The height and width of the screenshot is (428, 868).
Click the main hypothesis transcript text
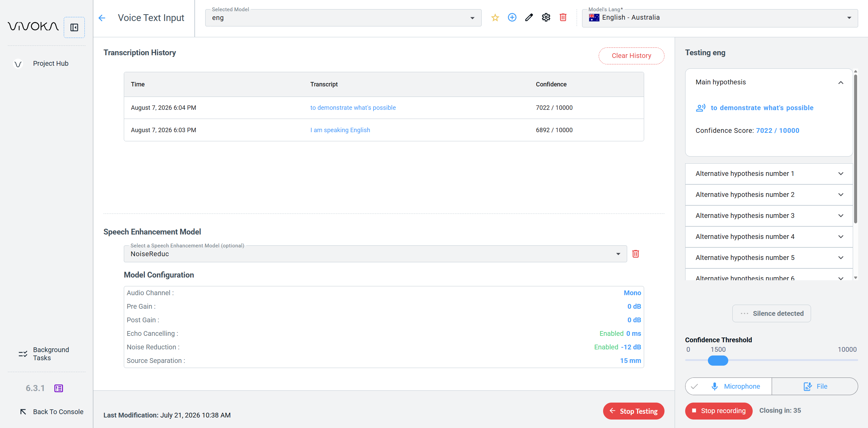click(x=762, y=108)
